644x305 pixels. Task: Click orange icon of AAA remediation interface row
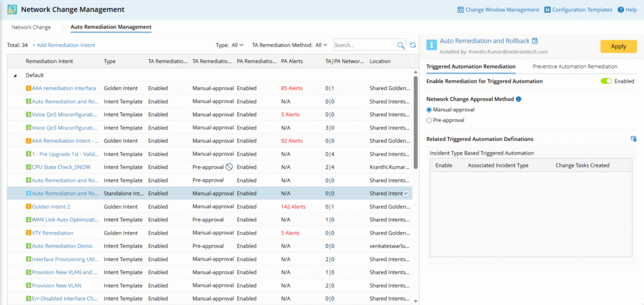coord(28,88)
